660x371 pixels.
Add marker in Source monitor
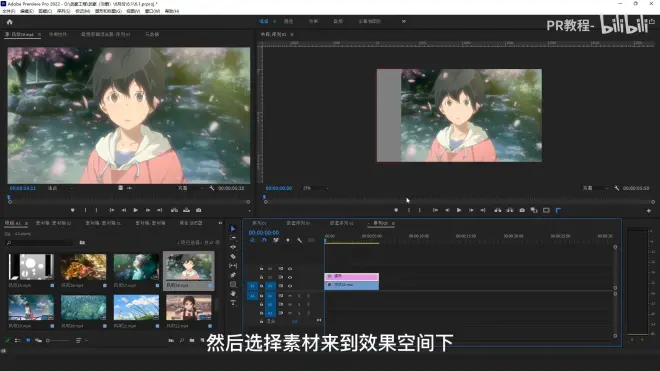(72, 210)
